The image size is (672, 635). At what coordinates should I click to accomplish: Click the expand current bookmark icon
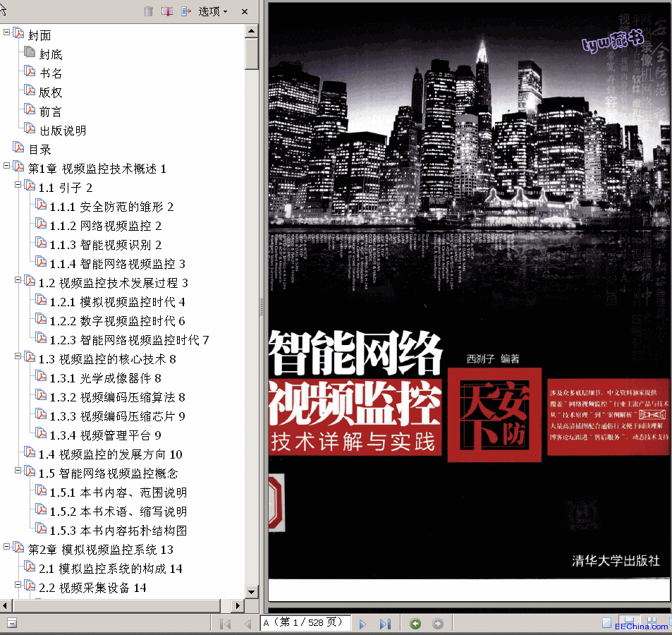point(186,11)
